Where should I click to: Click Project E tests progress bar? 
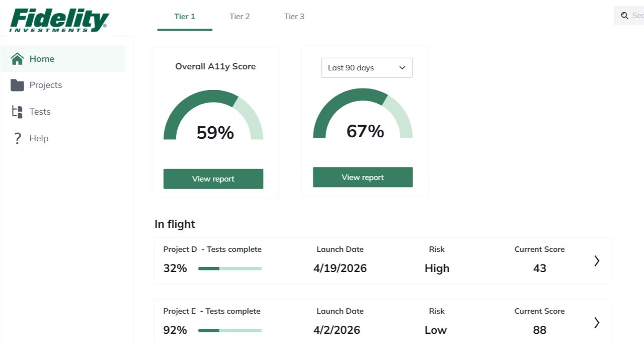pyautogui.click(x=230, y=330)
